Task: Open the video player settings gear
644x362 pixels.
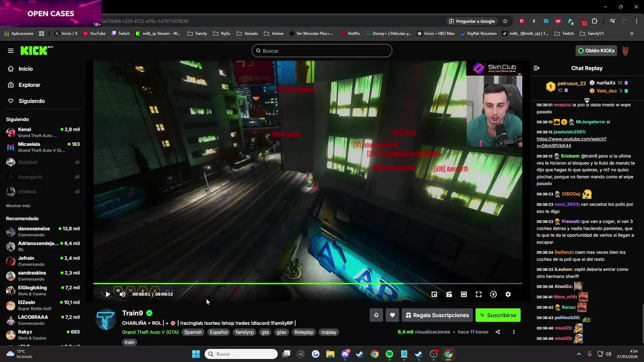Action: click(508, 294)
